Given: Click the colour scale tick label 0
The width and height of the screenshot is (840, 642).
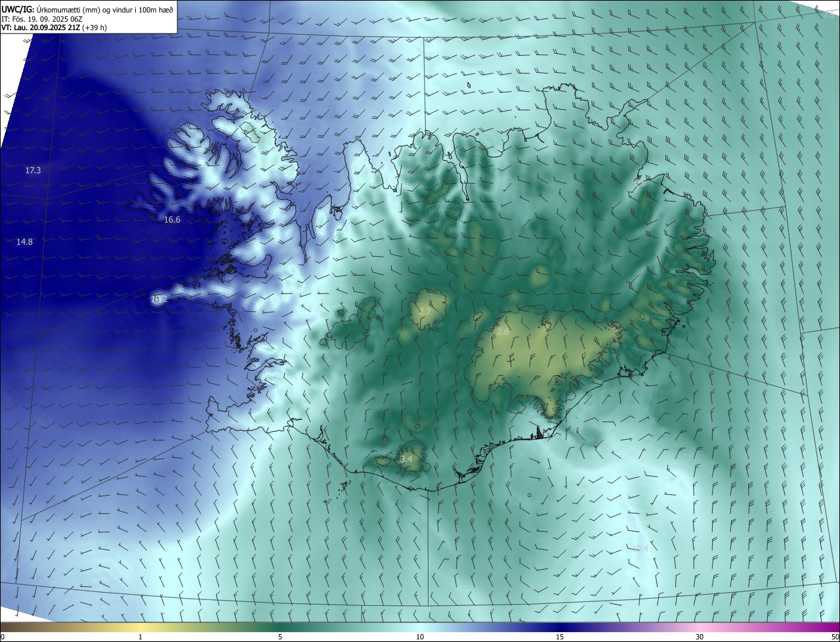Looking at the screenshot, I should click(3, 637).
